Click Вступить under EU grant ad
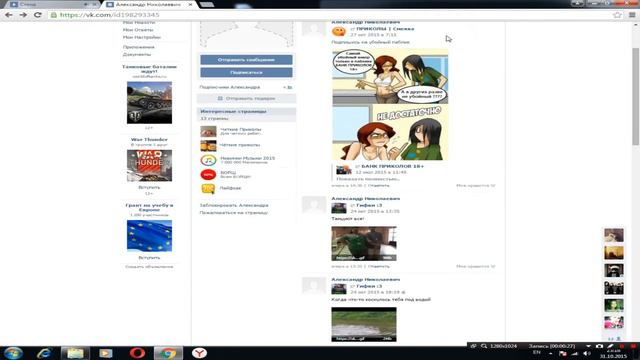The height and width of the screenshot is (360, 640). point(149,258)
